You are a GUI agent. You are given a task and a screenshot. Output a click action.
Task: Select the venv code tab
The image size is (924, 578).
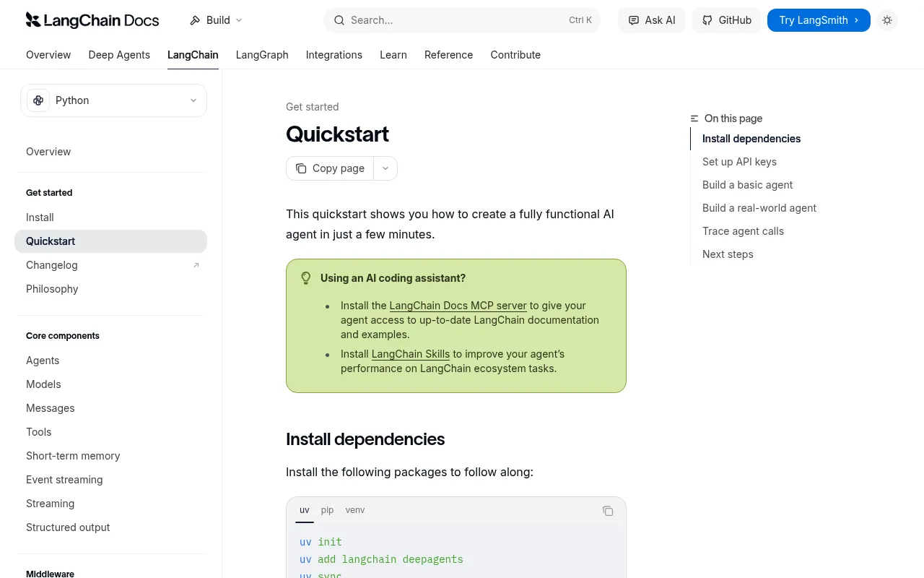(x=355, y=510)
